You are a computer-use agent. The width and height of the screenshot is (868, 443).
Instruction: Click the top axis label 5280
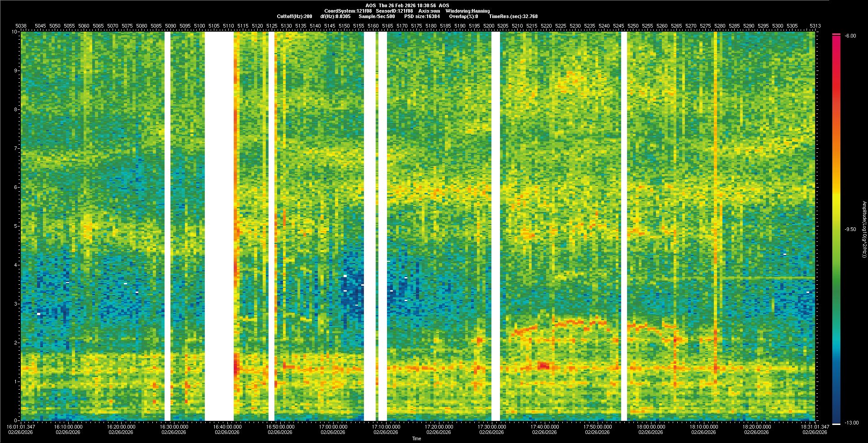tap(720, 26)
